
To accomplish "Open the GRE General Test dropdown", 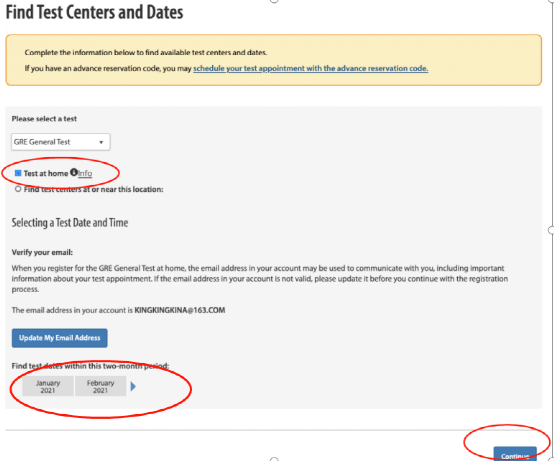I will pos(61,142).
